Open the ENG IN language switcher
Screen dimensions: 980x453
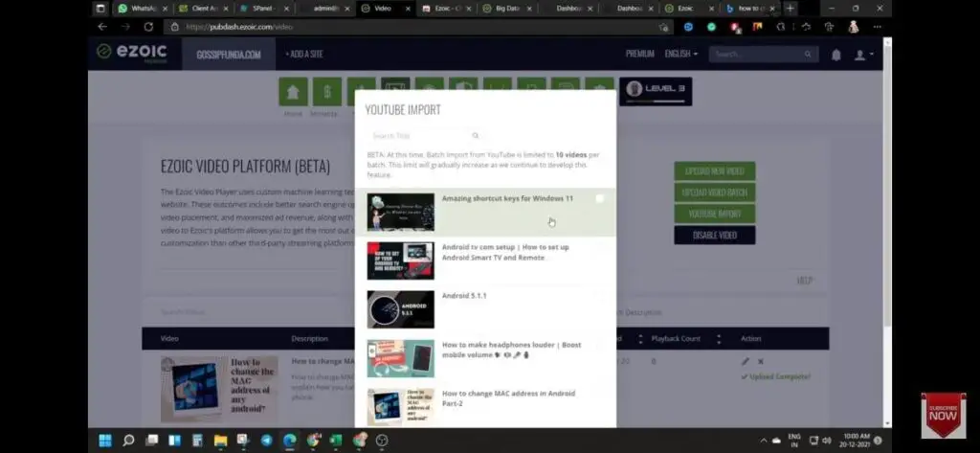(x=794, y=441)
